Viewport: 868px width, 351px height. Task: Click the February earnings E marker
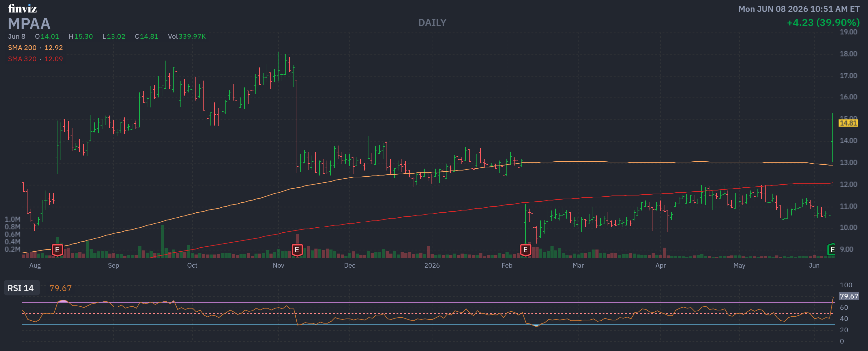click(x=525, y=250)
